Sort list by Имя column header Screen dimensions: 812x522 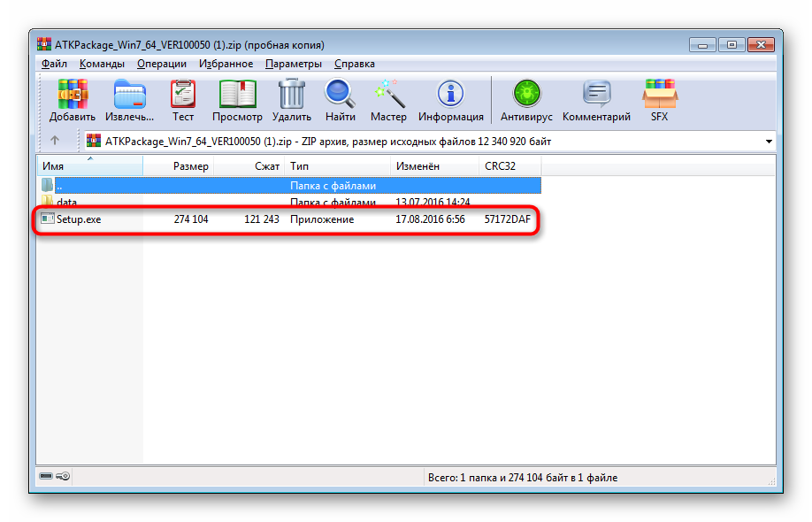click(53, 166)
